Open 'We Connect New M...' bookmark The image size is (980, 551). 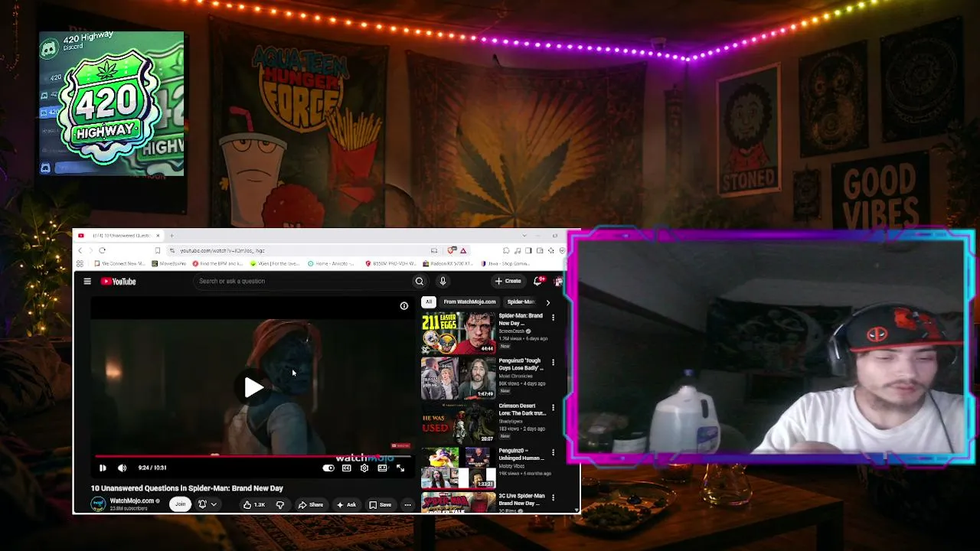pyautogui.click(x=119, y=263)
